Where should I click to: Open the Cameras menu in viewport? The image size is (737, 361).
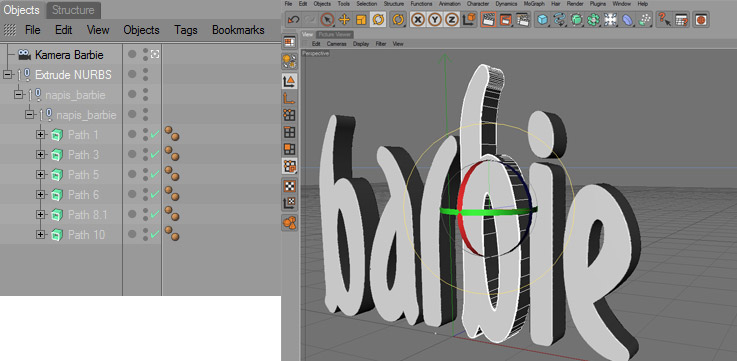(337, 44)
